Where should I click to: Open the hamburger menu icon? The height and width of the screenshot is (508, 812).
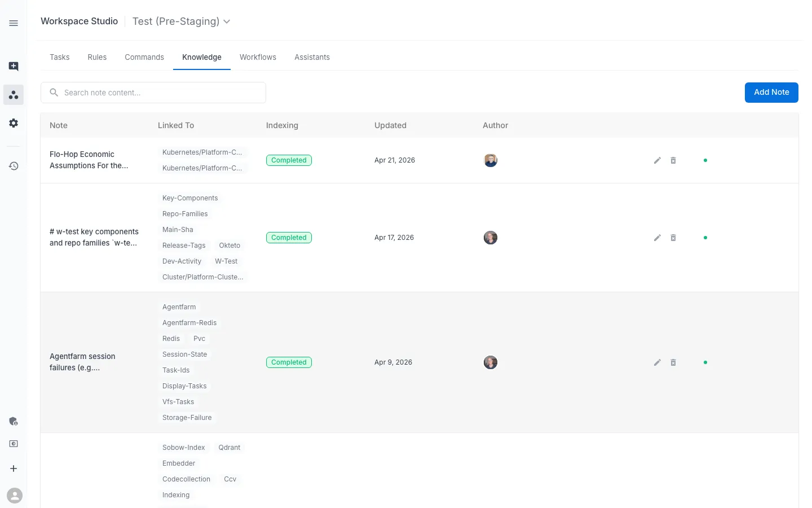click(14, 23)
